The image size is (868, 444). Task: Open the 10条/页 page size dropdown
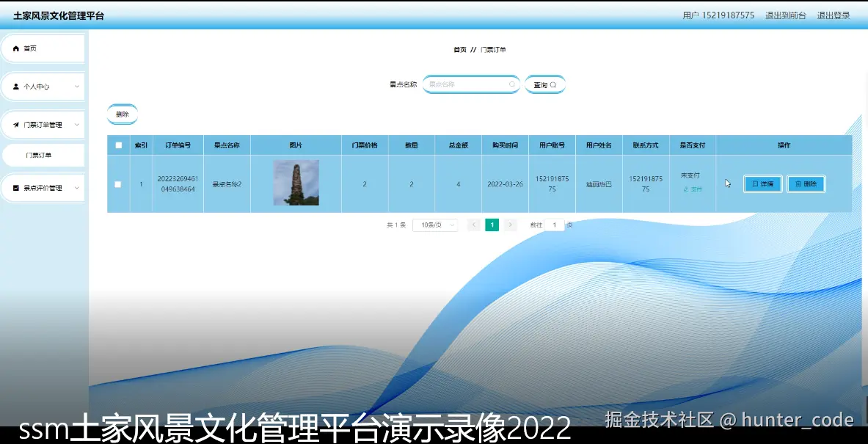435,225
